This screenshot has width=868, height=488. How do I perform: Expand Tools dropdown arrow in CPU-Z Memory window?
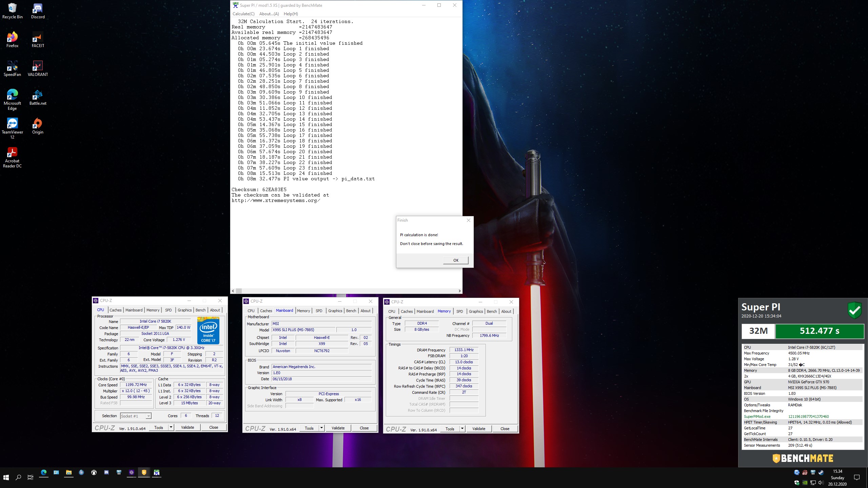[462, 429]
